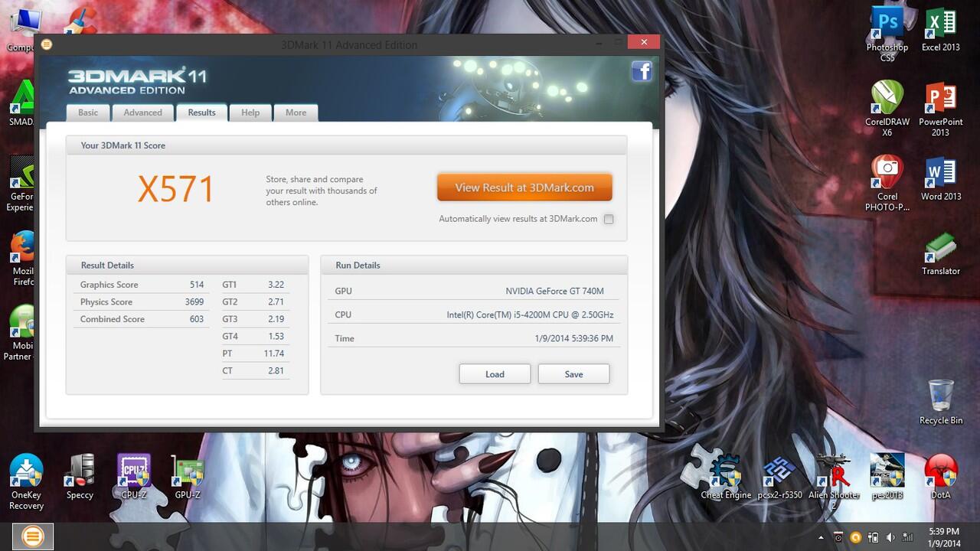
Task: Click the camera tray icon
Action: click(x=839, y=537)
